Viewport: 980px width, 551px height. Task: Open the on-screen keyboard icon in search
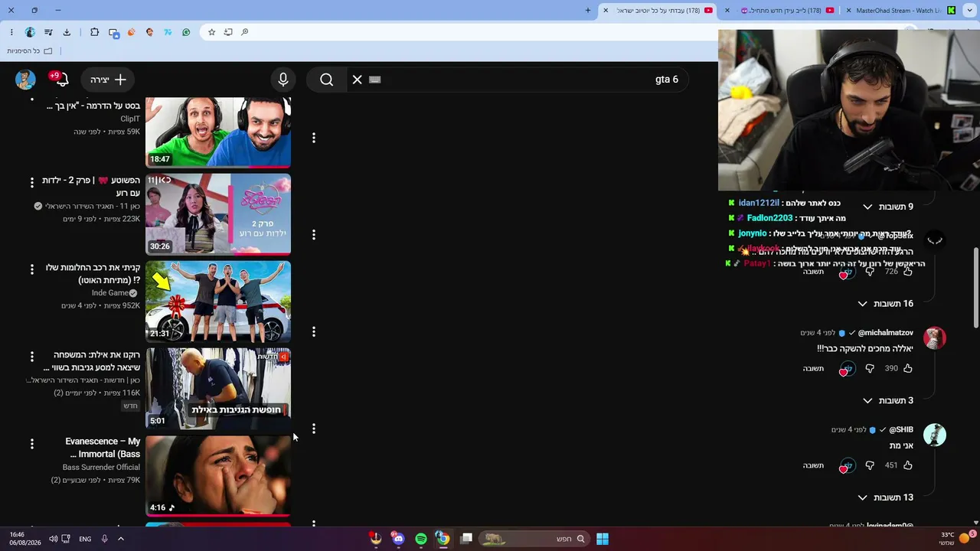374,80
